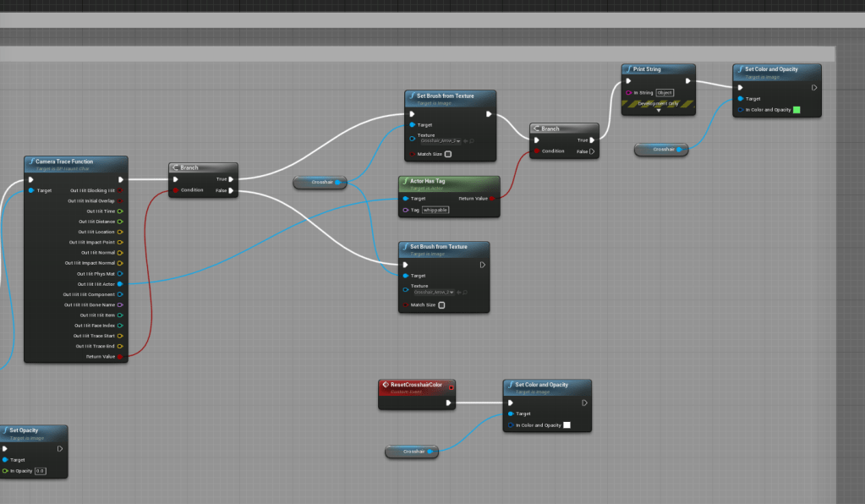Click Return Value pin on Camera Trace Function
The image size is (865, 504).
tap(120, 357)
